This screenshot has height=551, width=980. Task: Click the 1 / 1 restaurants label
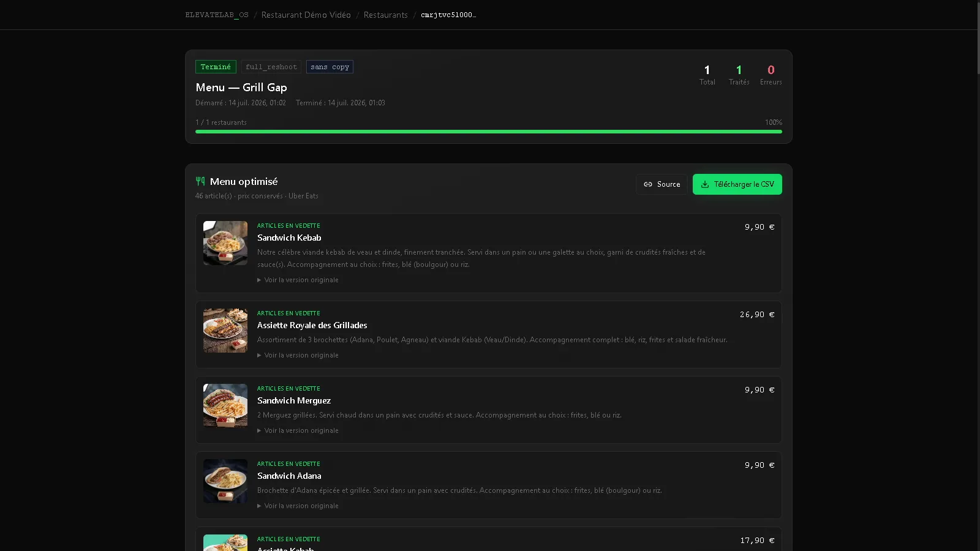221,122
